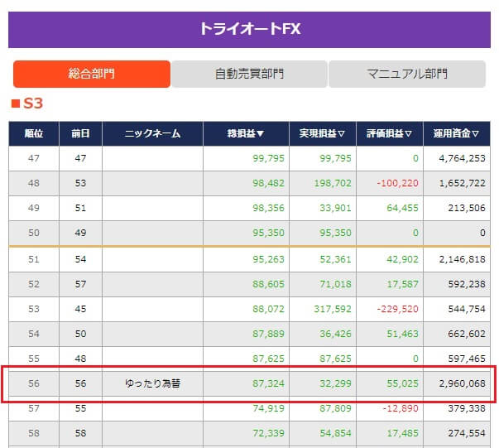Click funds value 379,338

coord(467,408)
